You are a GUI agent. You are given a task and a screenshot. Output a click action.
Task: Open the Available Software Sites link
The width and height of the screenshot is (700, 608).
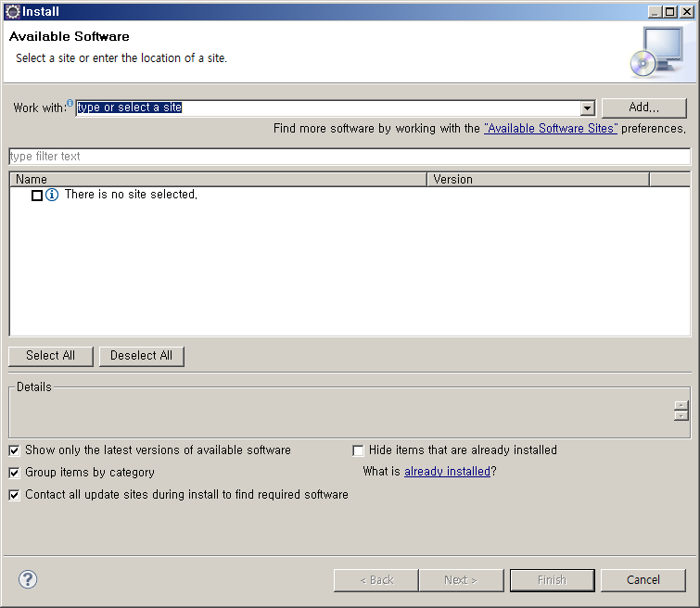point(550,129)
